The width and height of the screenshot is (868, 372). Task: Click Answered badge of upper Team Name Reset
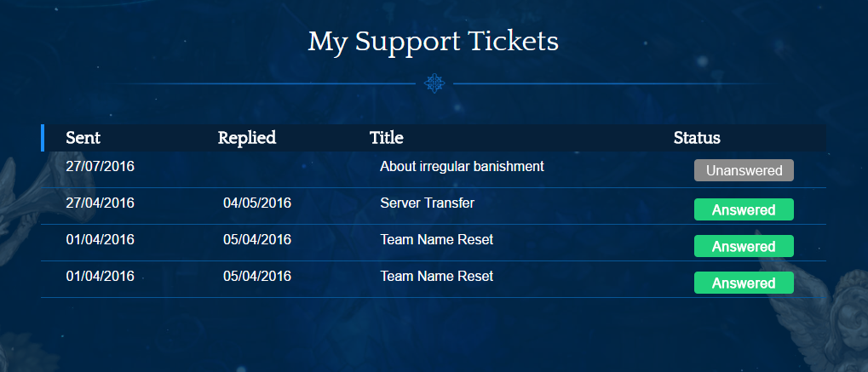(744, 246)
